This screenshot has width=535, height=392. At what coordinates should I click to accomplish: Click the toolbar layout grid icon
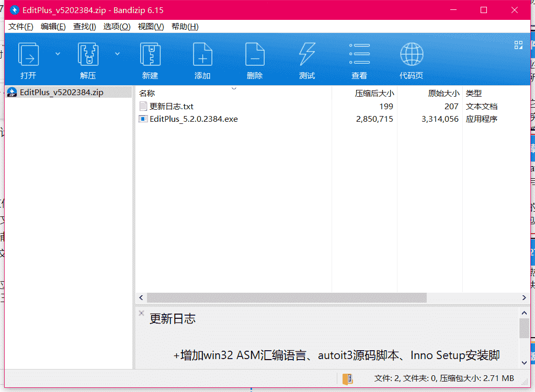(x=518, y=45)
